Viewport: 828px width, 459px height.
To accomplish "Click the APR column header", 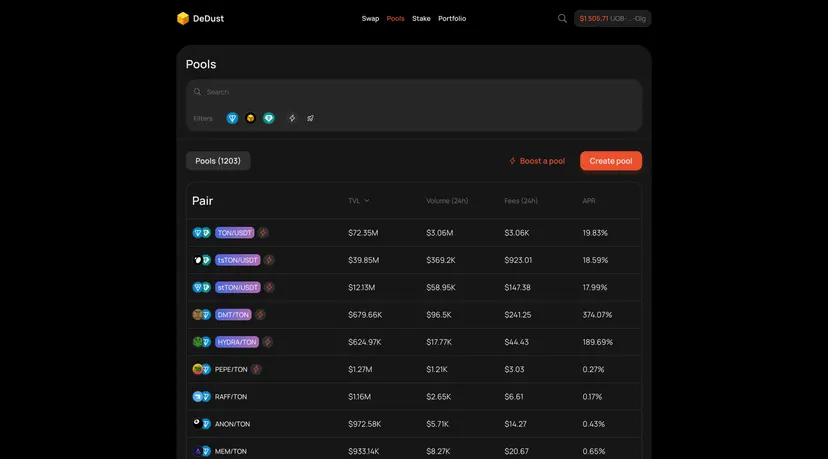I will (x=589, y=201).
